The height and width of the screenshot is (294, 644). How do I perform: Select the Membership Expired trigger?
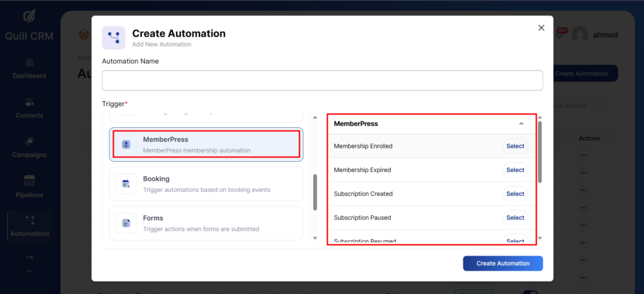[x=515, y=170]
